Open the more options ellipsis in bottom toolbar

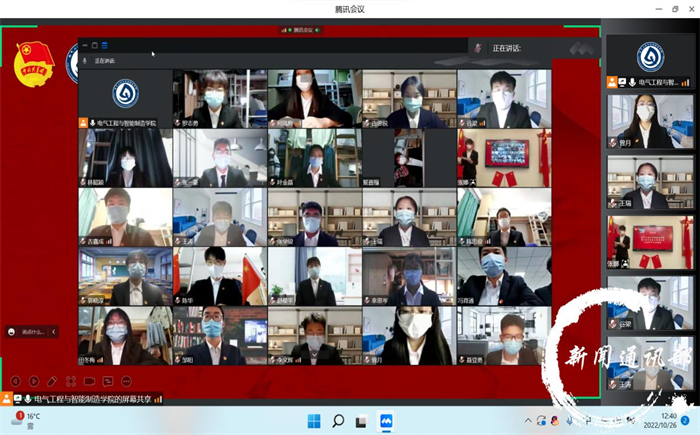pos(126,381)
